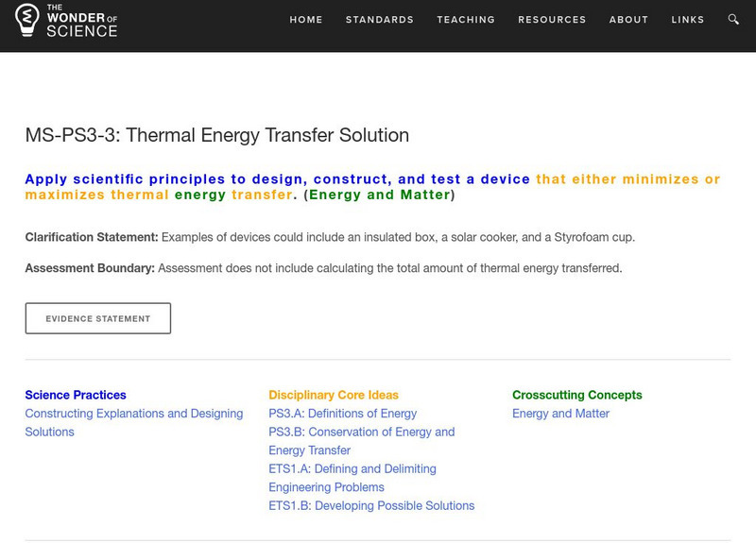Open the Standards navigation menu

(x=380, y=20)
